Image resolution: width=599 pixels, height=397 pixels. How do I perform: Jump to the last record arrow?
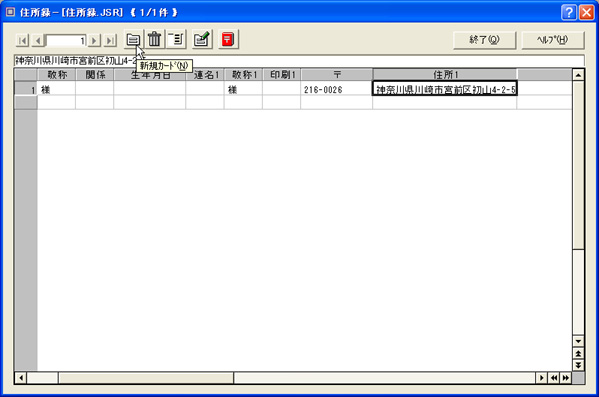pyautogui.click(x=110, y=40)
